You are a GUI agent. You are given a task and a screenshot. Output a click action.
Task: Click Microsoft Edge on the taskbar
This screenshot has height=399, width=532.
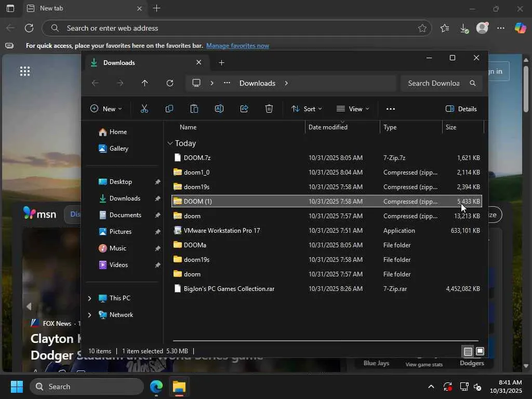click(x=156, y=387)
